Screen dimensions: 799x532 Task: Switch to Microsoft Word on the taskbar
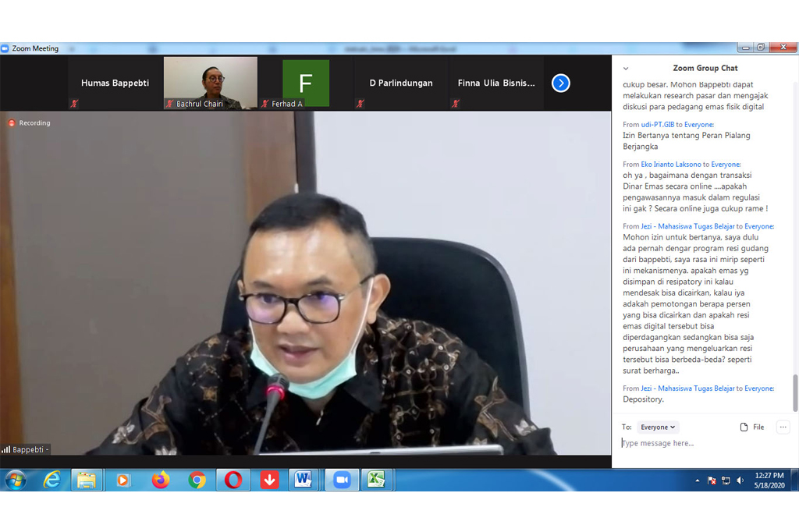pyautogui.click(x=304, y=480)
